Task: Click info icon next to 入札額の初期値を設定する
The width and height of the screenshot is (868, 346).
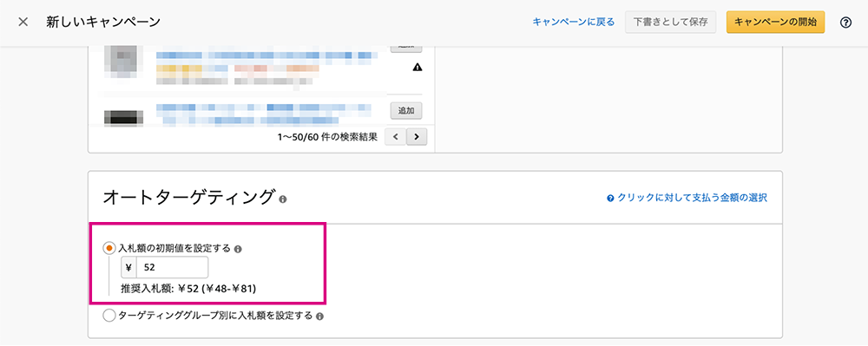Action: 238,249
